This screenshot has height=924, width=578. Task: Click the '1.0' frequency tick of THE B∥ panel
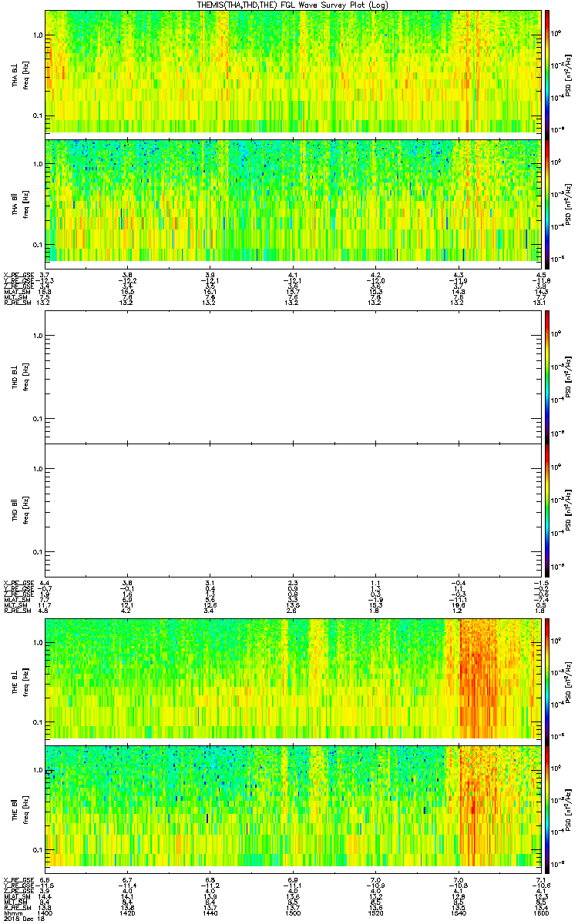(x=37, y=770)
